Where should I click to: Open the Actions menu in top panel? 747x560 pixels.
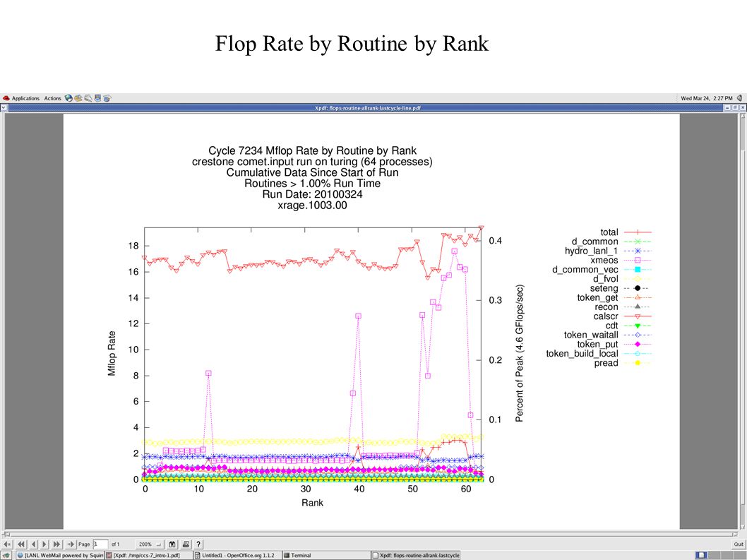(x=52, y=98)
